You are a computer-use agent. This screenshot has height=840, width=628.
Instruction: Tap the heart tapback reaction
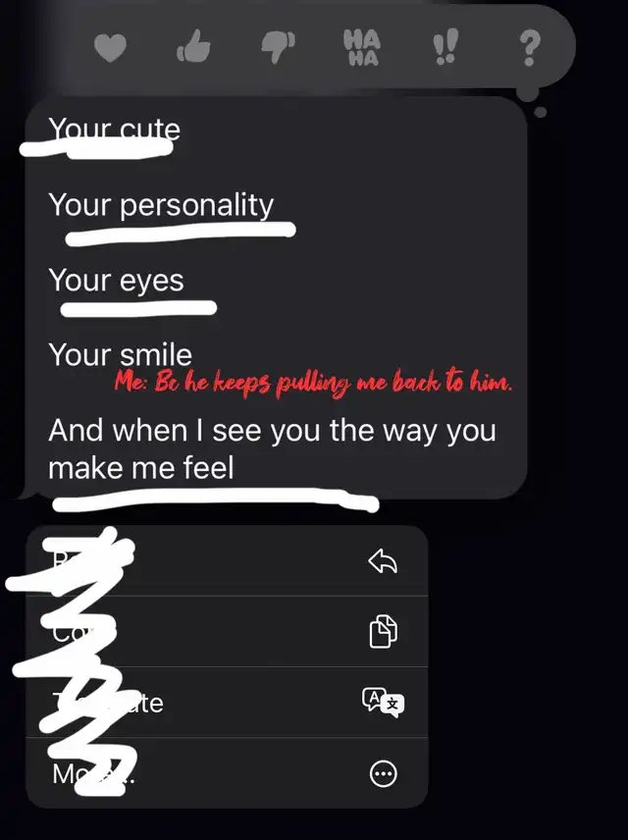[110, 47]
